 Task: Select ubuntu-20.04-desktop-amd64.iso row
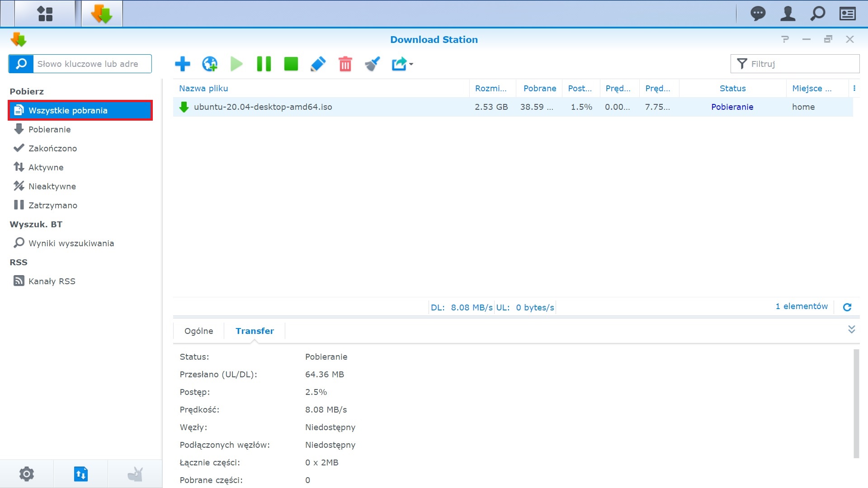(513, 107)
